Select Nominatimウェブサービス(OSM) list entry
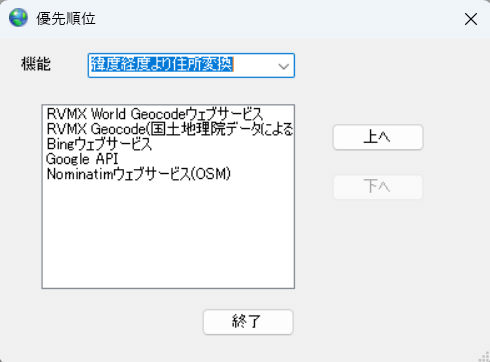The image size is (490, 362). pos(168,174)
